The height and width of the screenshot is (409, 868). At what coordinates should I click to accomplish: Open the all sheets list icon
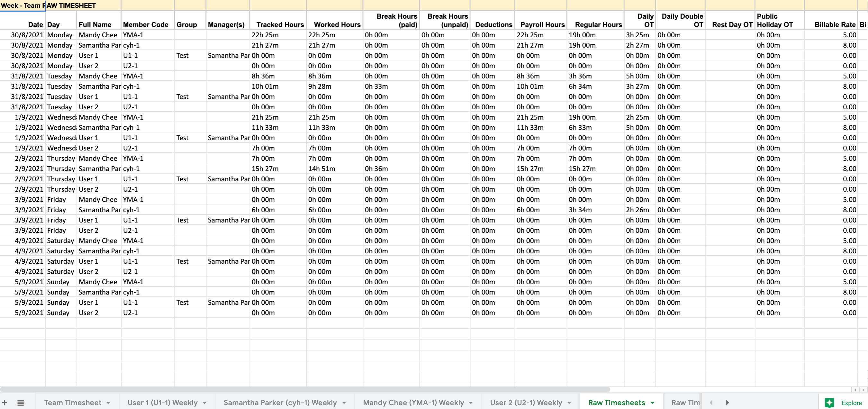tap(20, 402)
